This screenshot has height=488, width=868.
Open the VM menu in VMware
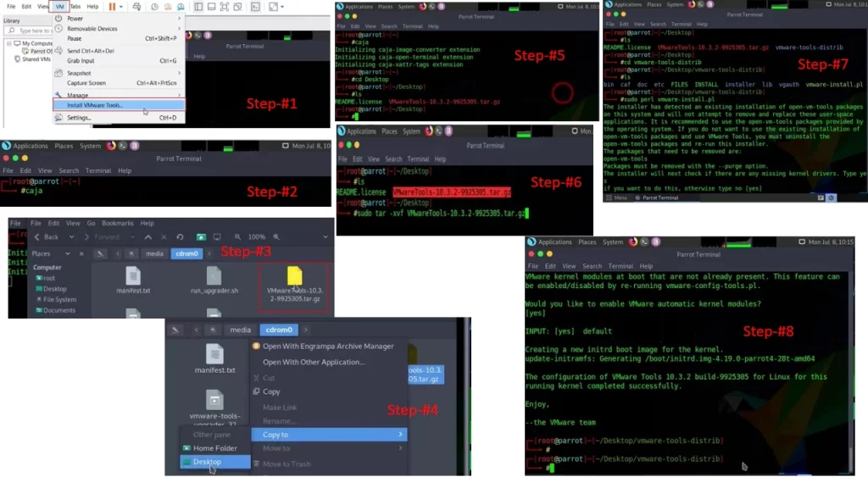pos(59,7)
